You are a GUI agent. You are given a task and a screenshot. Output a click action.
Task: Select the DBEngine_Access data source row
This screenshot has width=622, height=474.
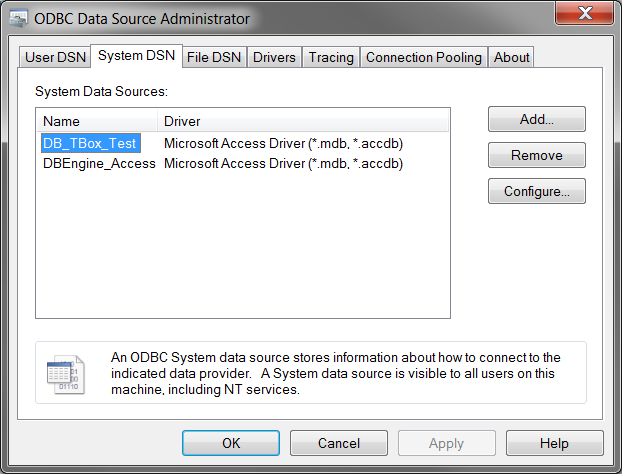coord(99,163)
